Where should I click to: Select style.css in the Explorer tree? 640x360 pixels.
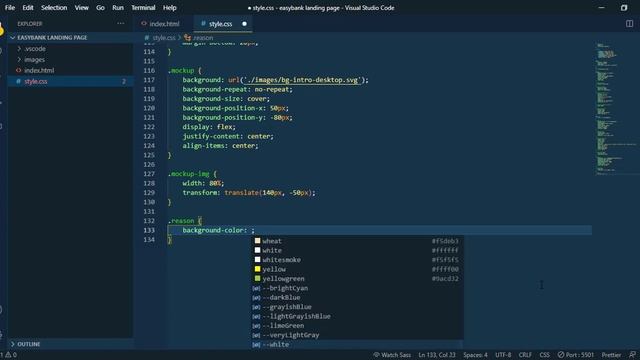pyautogui.click(x=70, y=81)
